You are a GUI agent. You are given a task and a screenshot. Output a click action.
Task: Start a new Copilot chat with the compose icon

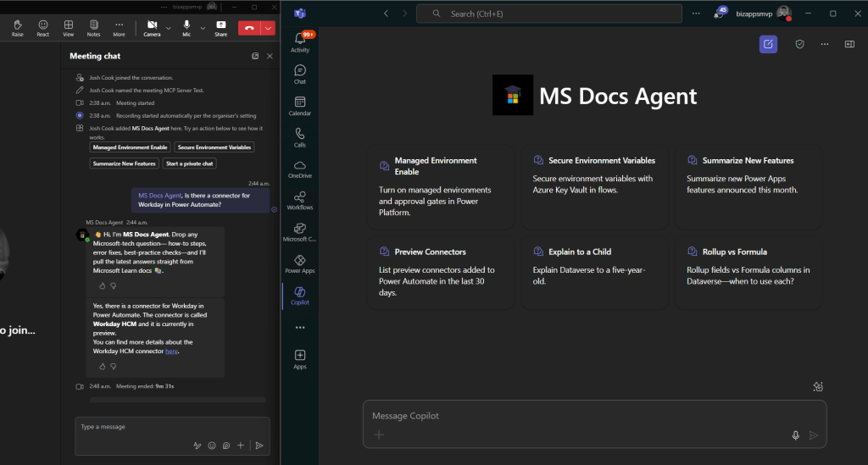coord(768,44)
